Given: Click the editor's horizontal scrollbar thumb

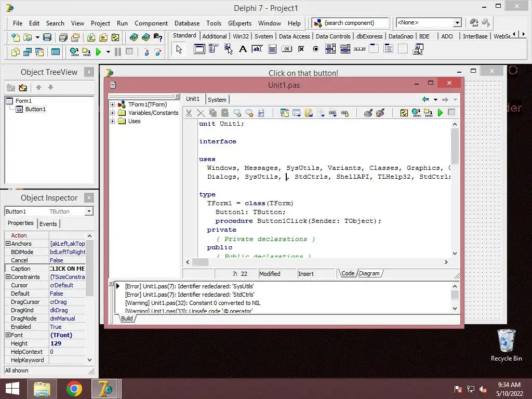Looking at the screenshot, I should (200, 262).
